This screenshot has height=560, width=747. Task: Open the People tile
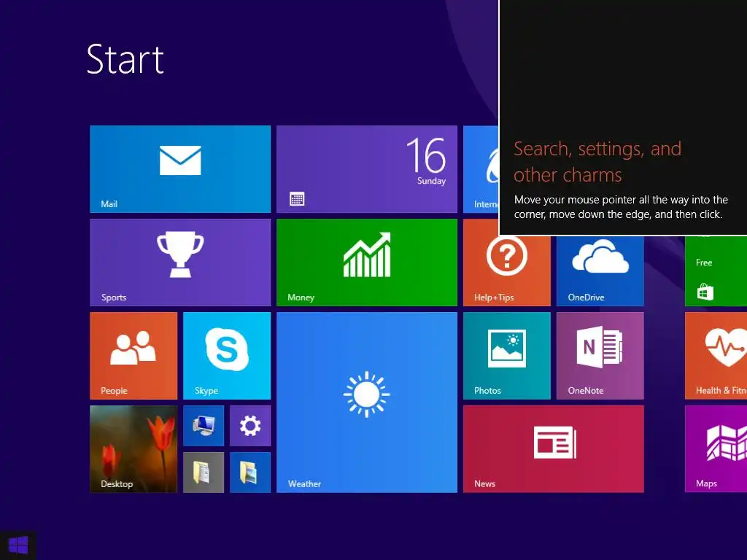coord(133,356)
